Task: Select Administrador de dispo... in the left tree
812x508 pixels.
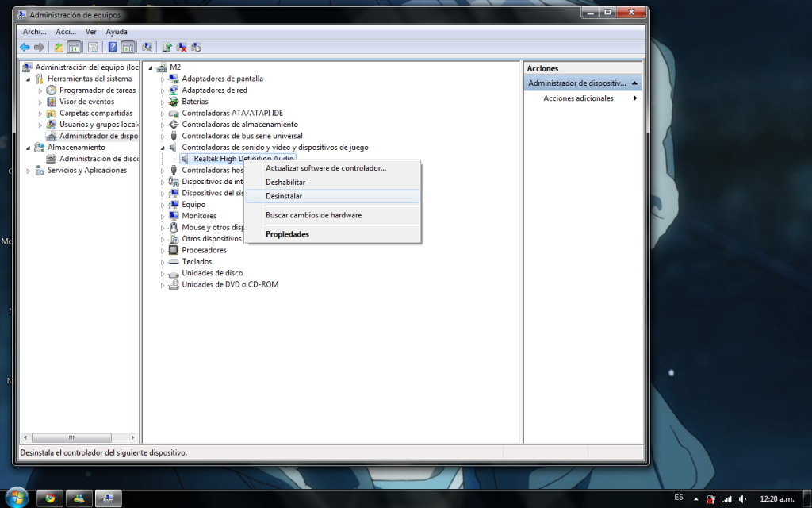Action: tap(98, 136)
